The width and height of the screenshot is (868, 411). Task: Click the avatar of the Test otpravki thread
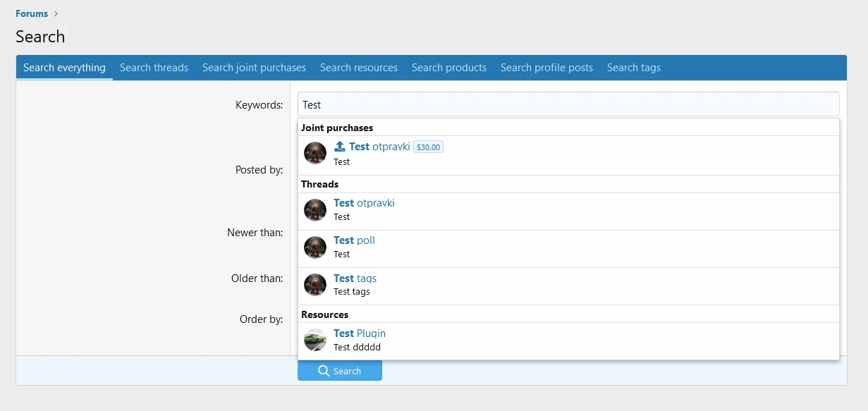[315, 210]
